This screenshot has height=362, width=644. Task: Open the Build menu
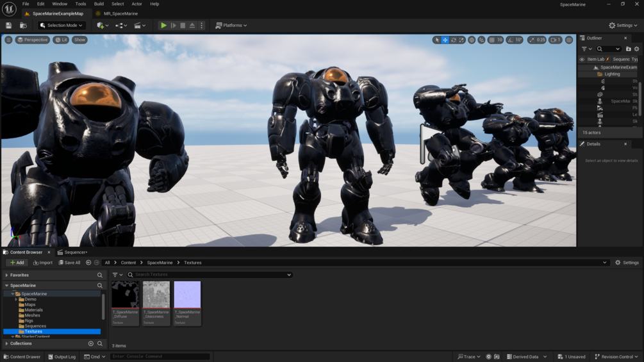pyautogui.click(x=99, y=4)
